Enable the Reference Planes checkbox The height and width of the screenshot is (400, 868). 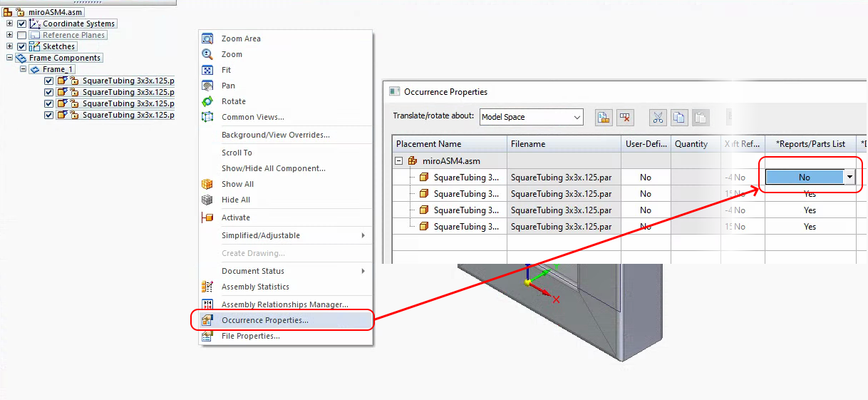[21, 35]
